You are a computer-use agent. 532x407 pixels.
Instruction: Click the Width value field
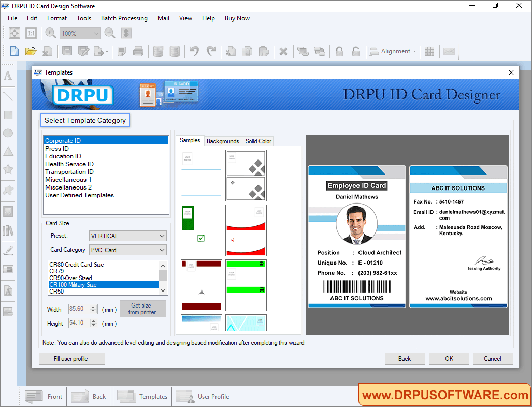(x=79, y=309)
